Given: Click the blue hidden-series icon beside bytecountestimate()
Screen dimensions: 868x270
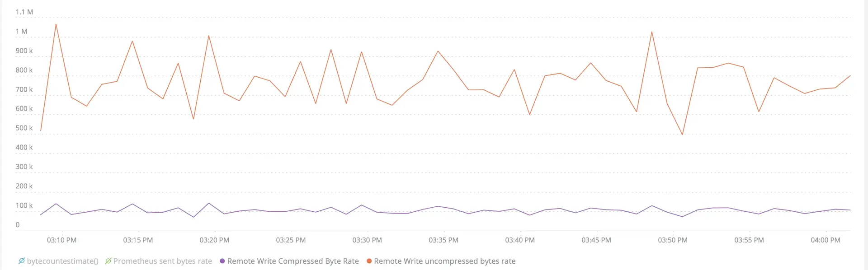Looking at the screenshot, I should (22, 261).
